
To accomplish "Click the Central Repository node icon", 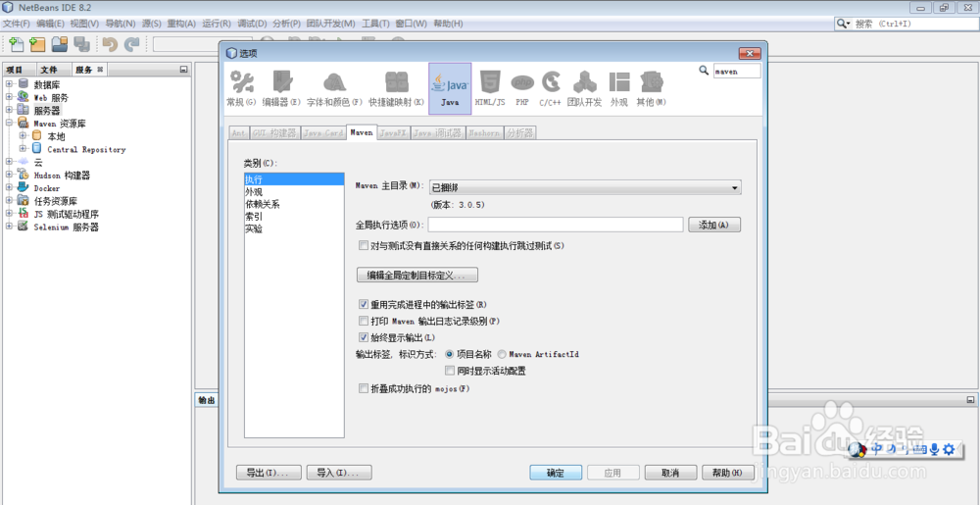I will [x=37, y=149].
